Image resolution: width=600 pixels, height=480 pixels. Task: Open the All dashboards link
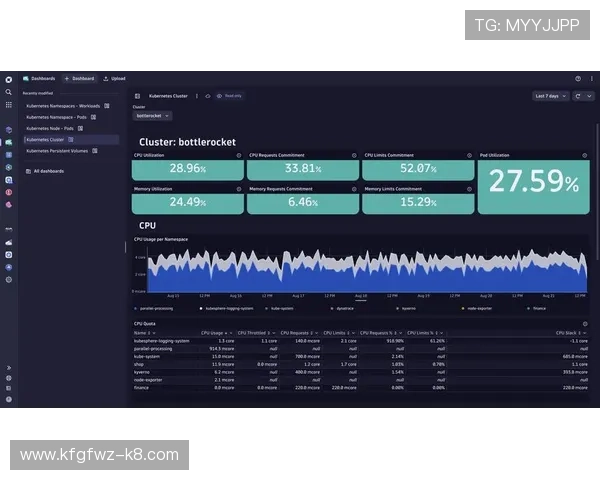point(48,171)
